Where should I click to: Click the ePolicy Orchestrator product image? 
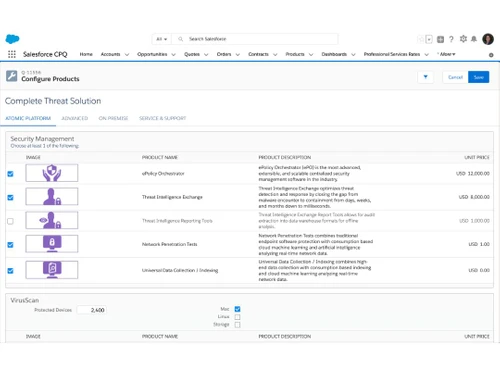[x=52, y=173]
